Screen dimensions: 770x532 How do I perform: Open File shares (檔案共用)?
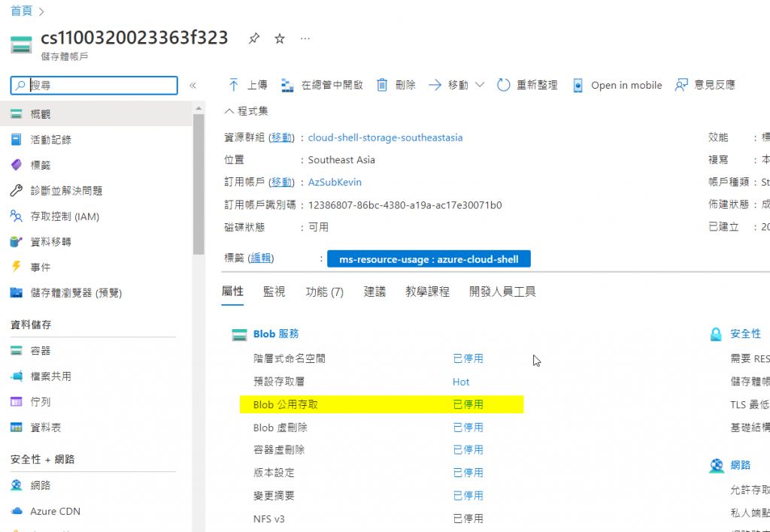tap(95, 376)
